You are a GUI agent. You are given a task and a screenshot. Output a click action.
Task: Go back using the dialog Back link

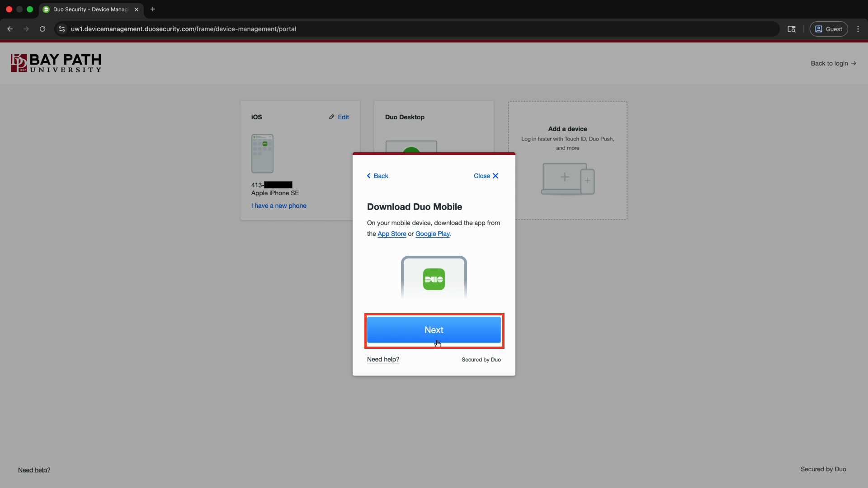377,176
